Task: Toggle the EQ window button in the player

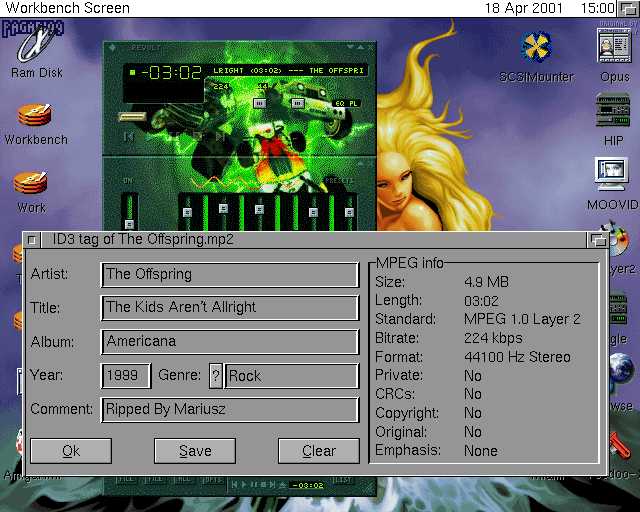Action: [x=340, y=104]
